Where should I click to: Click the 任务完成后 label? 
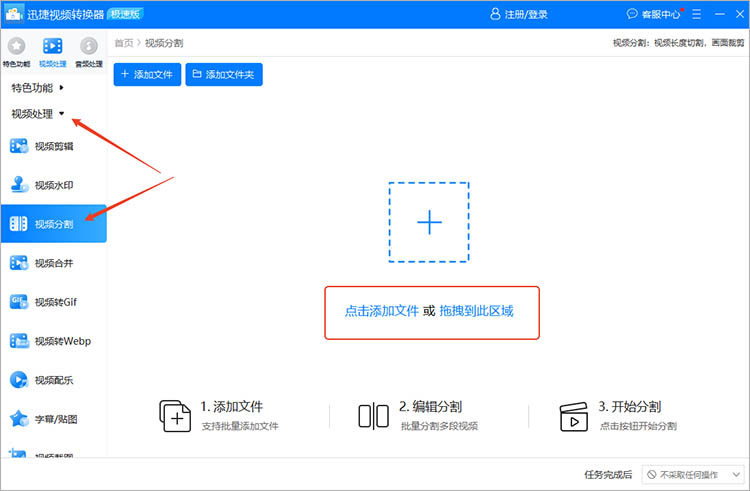pos(608,474)
